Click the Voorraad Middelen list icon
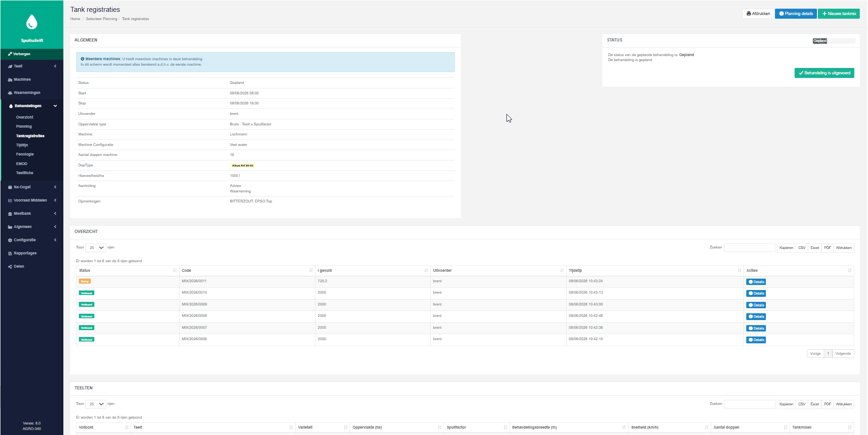The width and height of the screenshot is (868, 435). pos(10,201)
